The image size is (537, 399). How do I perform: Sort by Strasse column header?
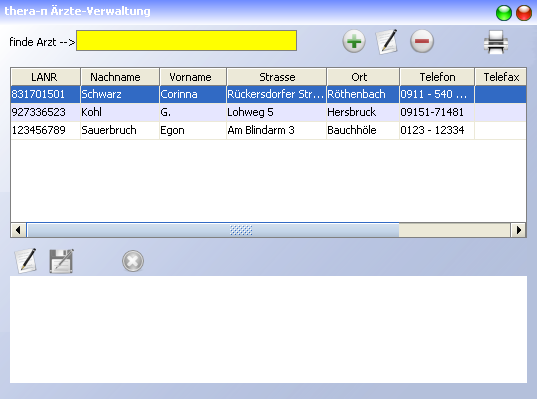[x=276, y=77]
